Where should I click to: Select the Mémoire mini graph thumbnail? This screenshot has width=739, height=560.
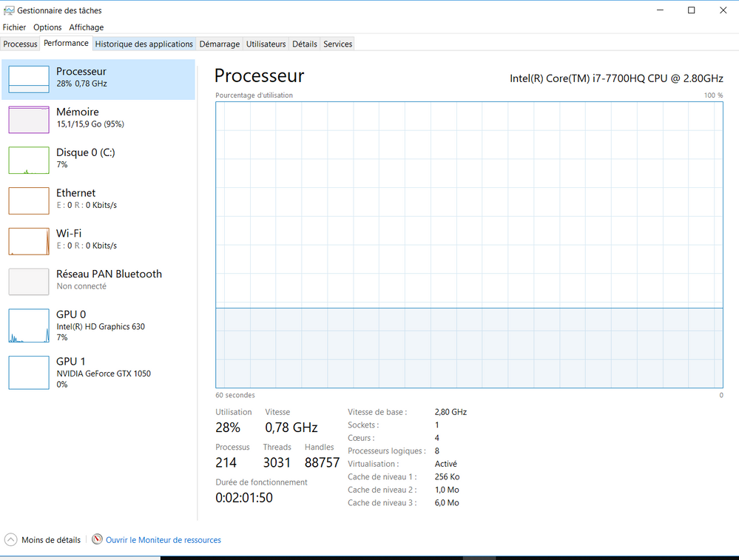29,120
